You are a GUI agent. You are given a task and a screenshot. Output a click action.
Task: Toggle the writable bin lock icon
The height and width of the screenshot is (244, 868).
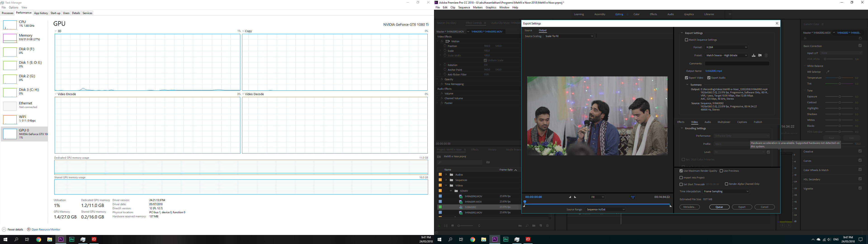click(439, 225)
